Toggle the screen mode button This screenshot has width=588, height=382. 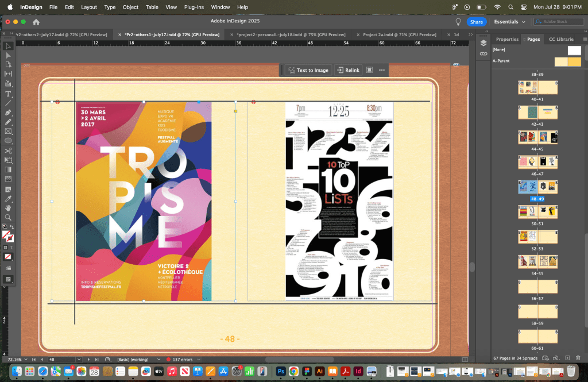coord(8,279)
